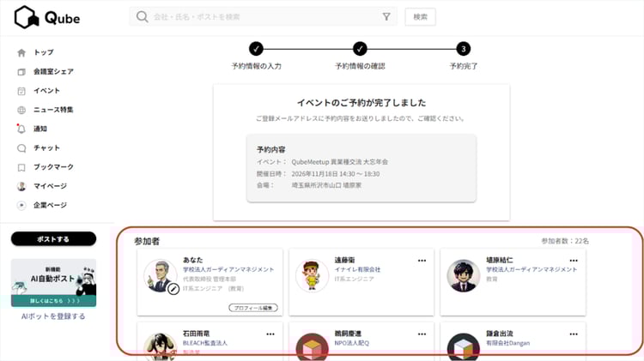Click your profile avatar in participants
The width and height of the screenshot is (644, 361).
161,275
